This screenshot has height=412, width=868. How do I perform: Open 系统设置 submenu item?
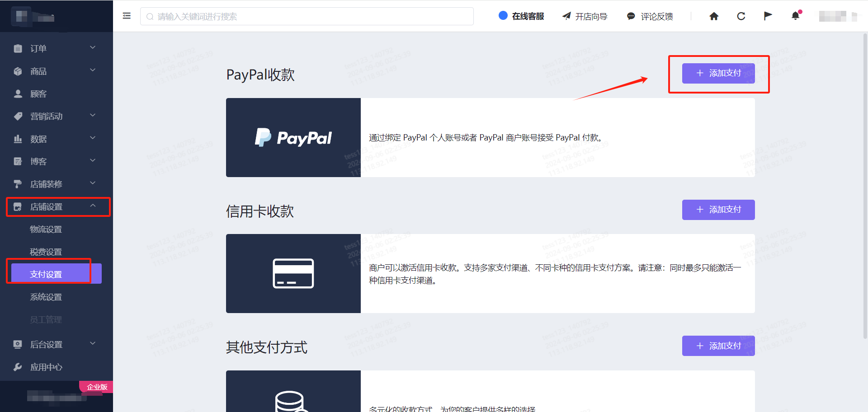(x=46, y=297)
